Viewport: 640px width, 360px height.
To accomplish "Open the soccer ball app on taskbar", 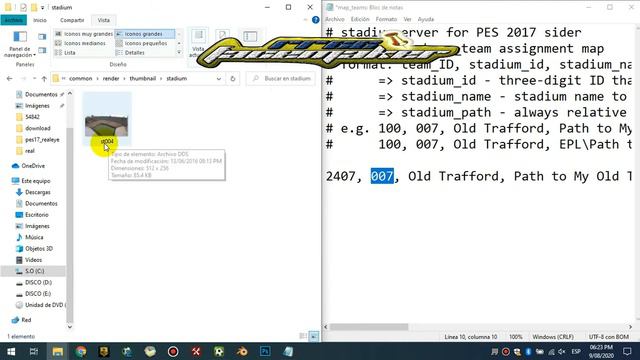I will click(x=219, y=351).
